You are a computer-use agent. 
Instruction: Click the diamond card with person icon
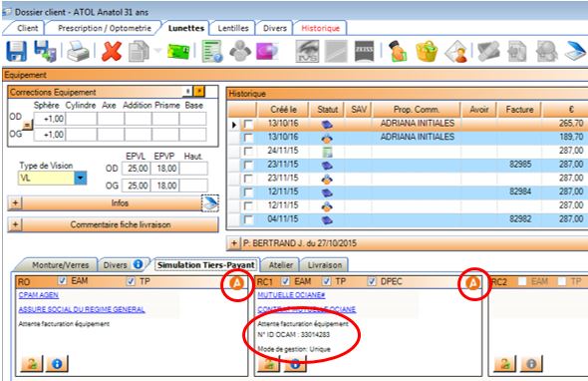pos(456,52)
